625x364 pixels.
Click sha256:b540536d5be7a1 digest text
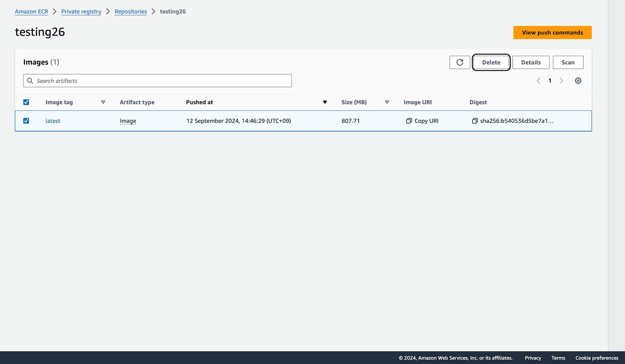pyautogui.click(x=517, y=121)
